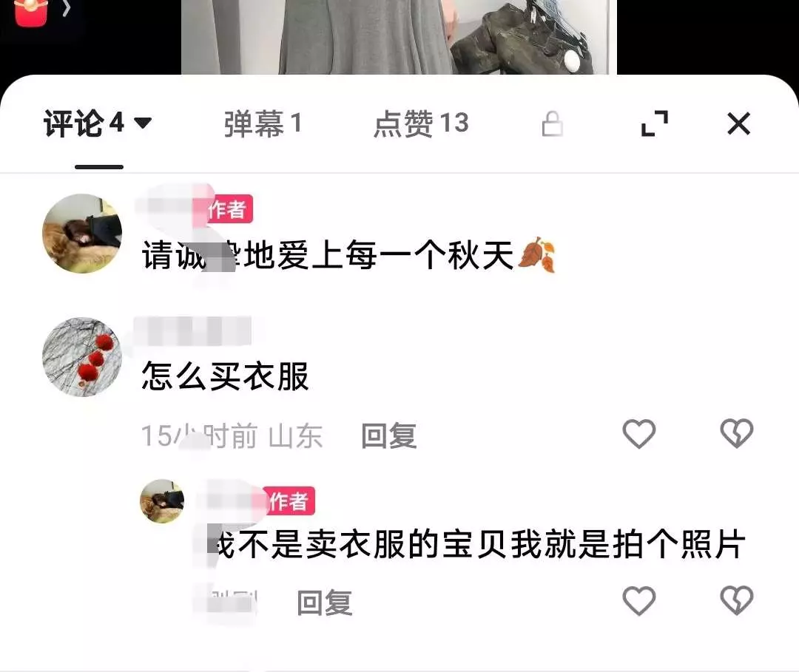Reply to the '怎么买衣服' comment
Viewport: 799px width, 672px height.
coord(389,436)
